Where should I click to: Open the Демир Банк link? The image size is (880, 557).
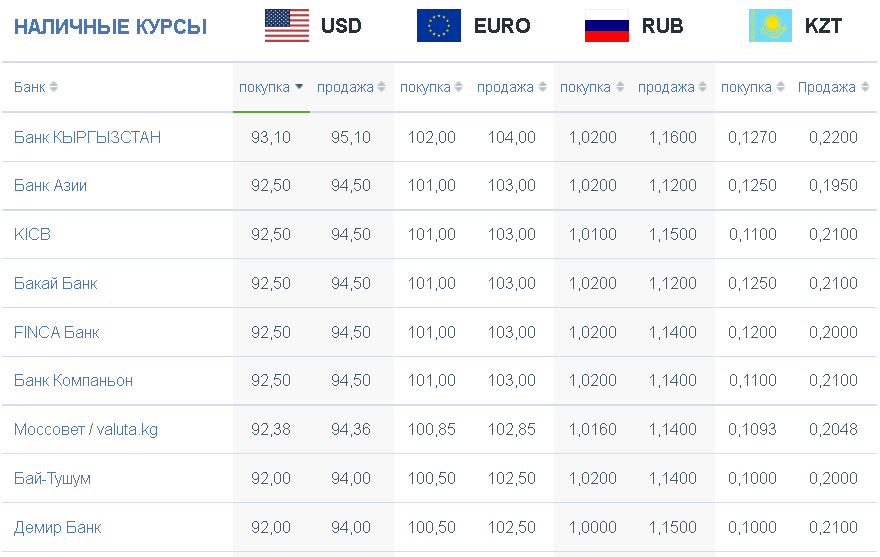pyautogui.click(x=58, y=528)
